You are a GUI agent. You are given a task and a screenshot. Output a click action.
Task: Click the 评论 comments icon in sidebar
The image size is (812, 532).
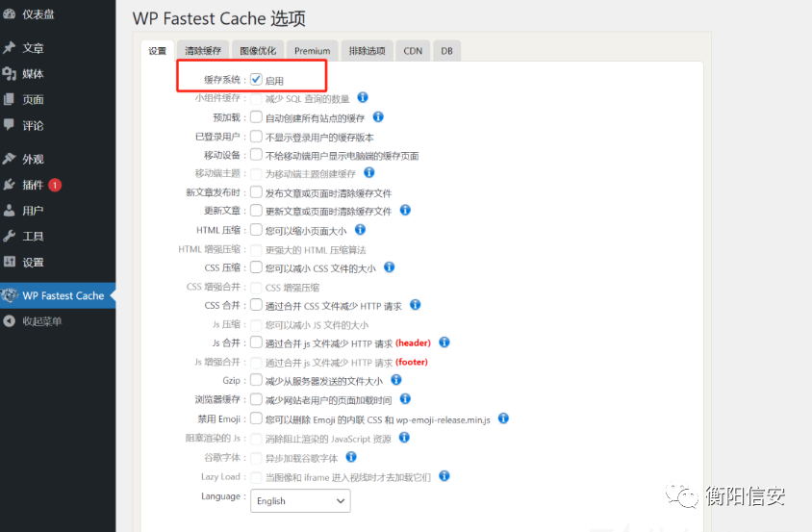click(x=9, y=125)
